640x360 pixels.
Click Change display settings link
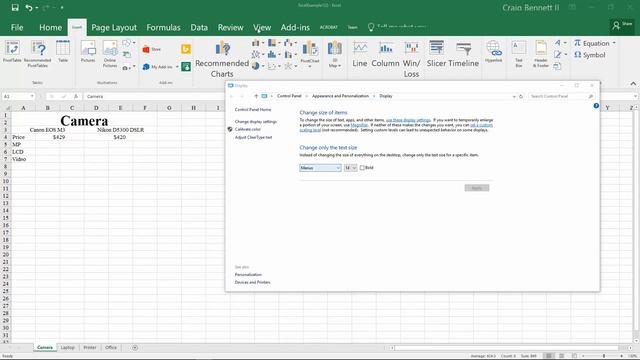[256, 122]
